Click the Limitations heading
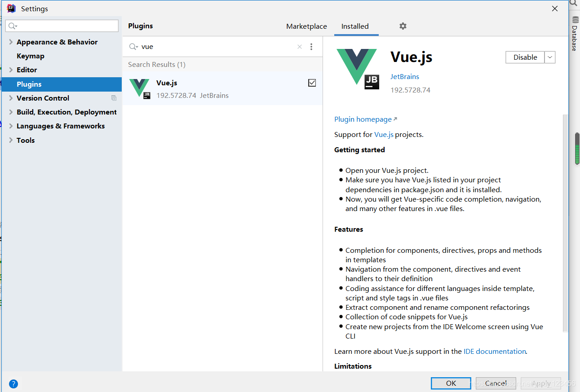The height and width of the screenshot is (392, 580). [x=353, y=366]
